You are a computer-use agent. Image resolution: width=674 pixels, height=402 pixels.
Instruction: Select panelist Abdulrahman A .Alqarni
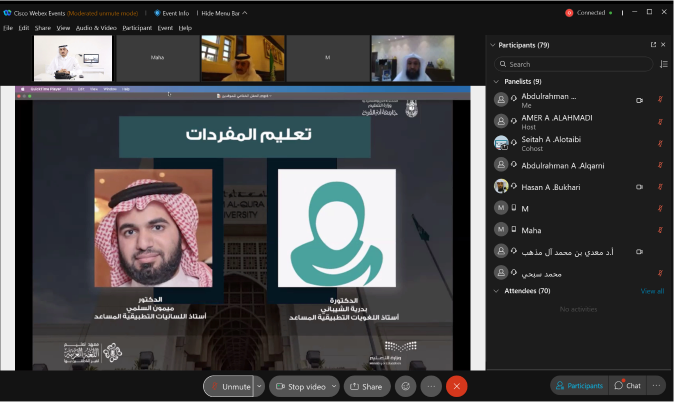[579, 165]
